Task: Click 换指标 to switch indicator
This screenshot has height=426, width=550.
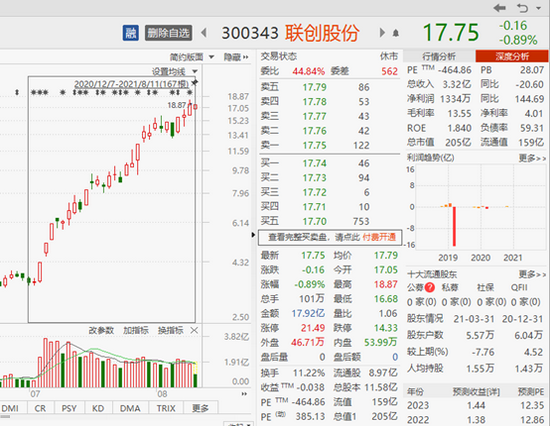Action: coord(170,330)
